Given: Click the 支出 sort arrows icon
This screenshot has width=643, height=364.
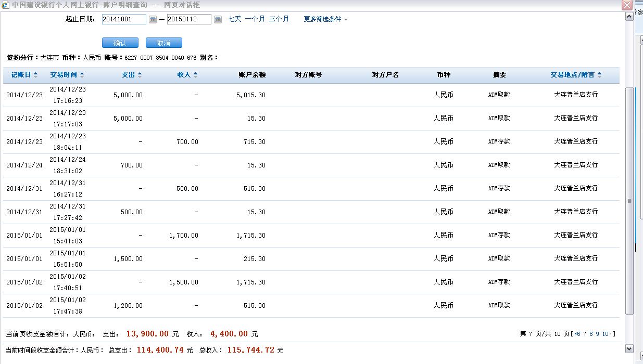Looking at the screenshot, I should tap(140, 75).
